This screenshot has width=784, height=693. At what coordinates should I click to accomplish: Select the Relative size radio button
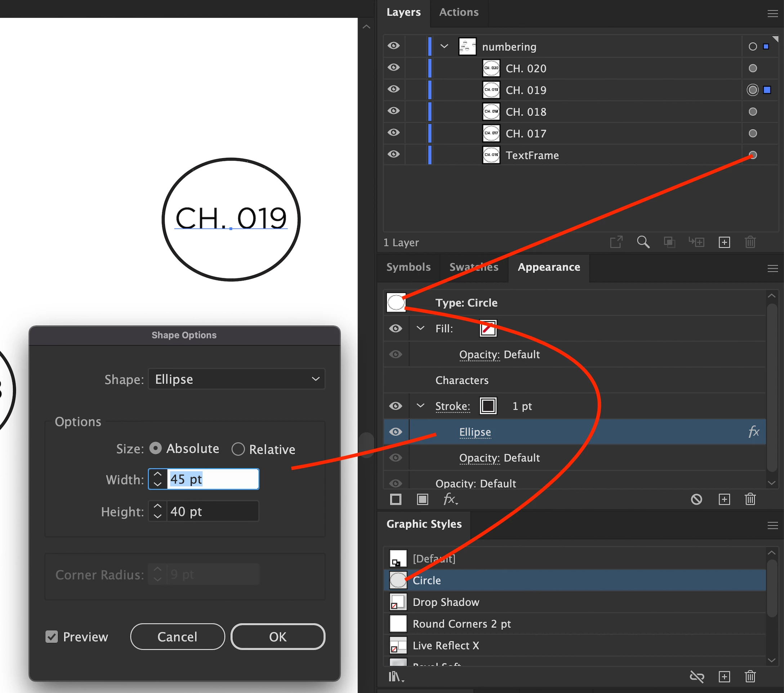(x=238, y=449)
